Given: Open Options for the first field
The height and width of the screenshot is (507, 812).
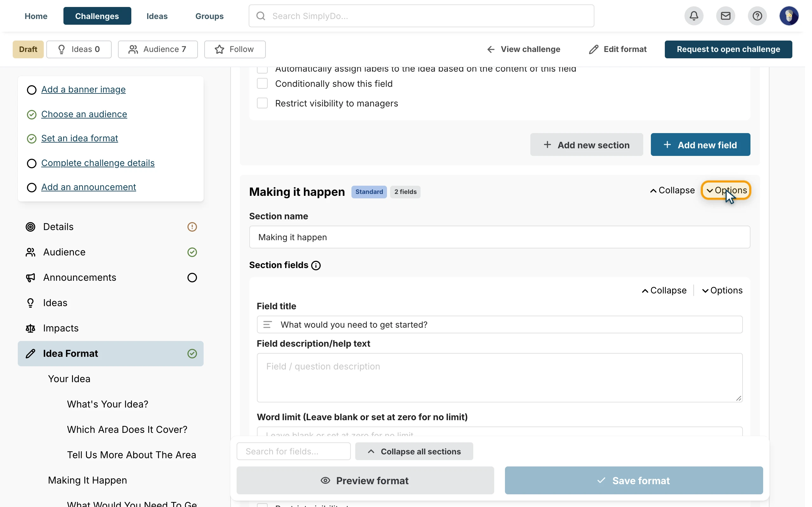Looking at the screenshot, I should coord(722,290).
